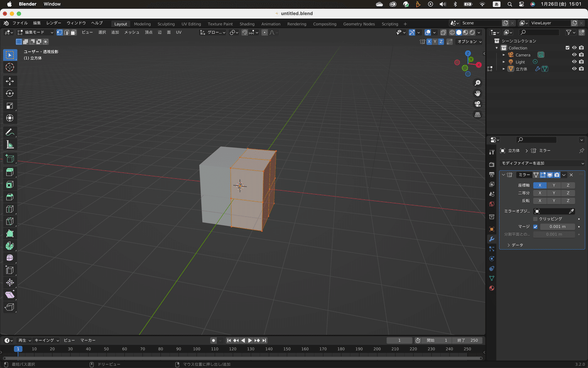Toggle Mirror axis X button
588x368 pixels.
click(540, 185)
